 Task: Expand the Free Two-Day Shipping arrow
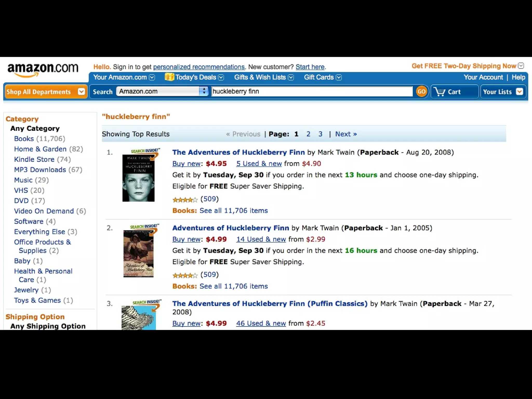point(521,66)
